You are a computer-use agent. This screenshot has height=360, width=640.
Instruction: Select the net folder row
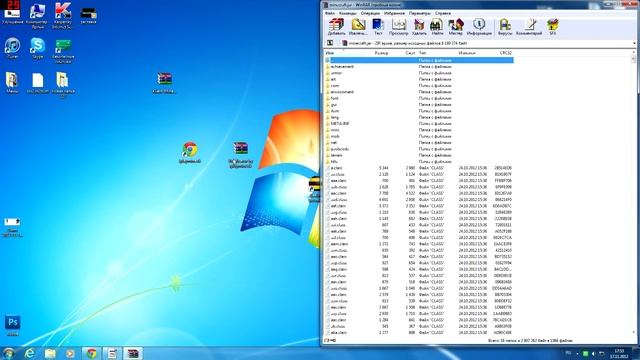(x=419, y=142)
